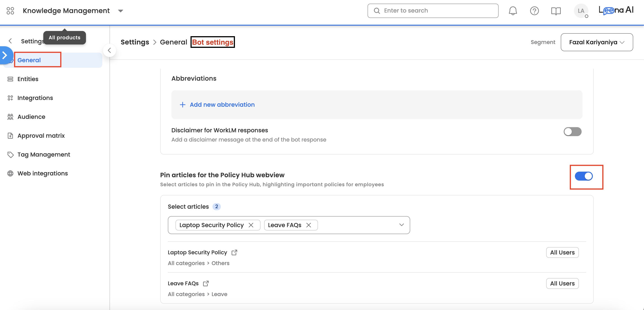Disable Pin articles for Policy Hub toggle
The height and width of the screenshot is (310, 644).
coord(583,176)
